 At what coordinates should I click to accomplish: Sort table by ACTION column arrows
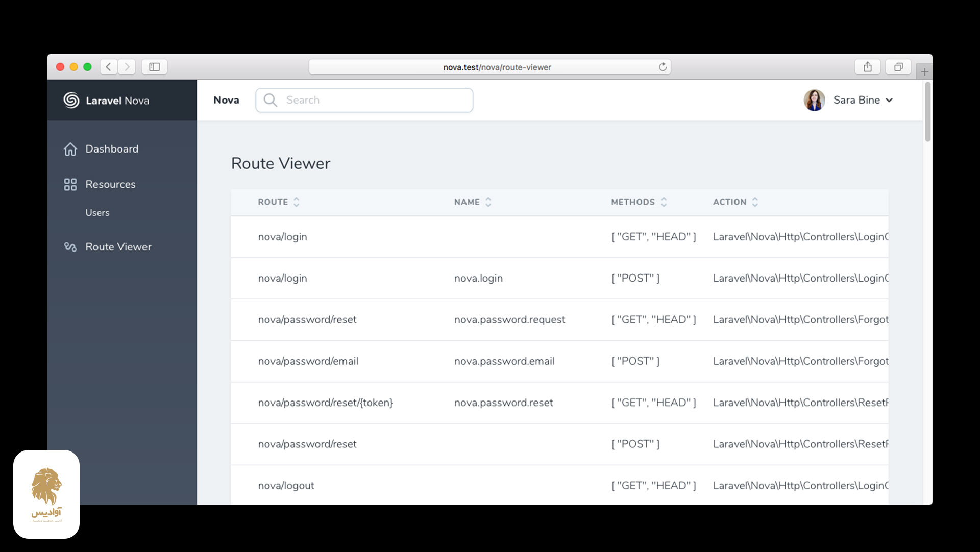[755, 202]
